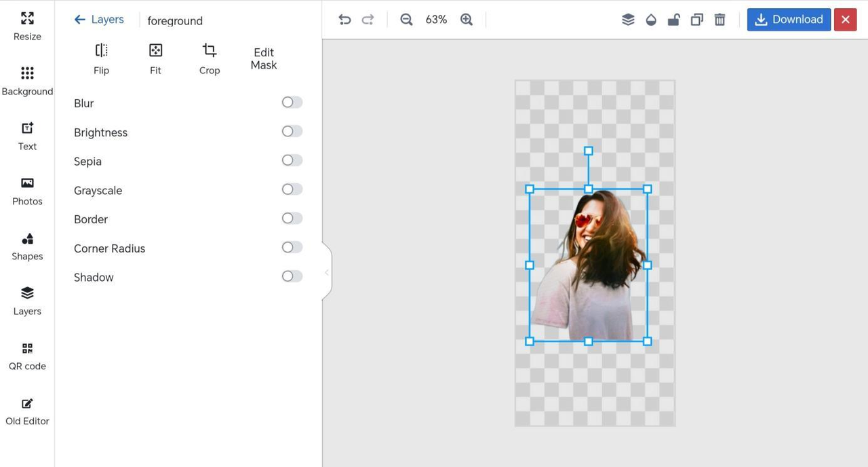Select the Text tool
The height and width of the screenshot is (467, 868).
coord(27,136)
